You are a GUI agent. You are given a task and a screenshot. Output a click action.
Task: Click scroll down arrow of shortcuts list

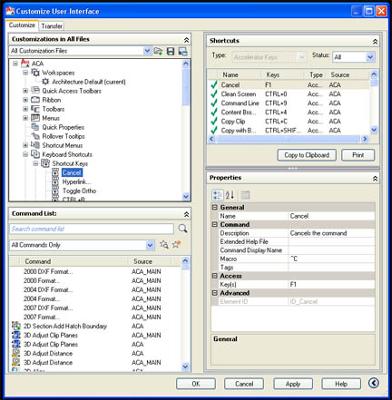pyautogui.click(x=374, y=130)
